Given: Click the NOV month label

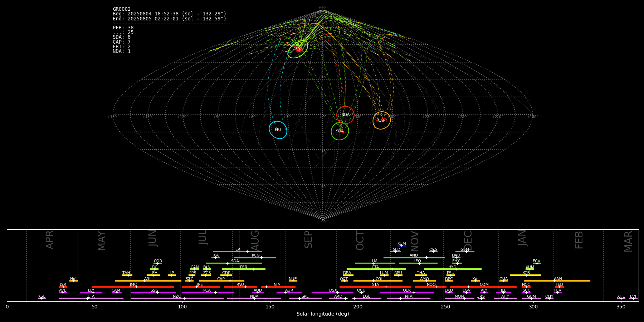Looking at the screenshot, I should pyautogui.click(x=415, y=241).
